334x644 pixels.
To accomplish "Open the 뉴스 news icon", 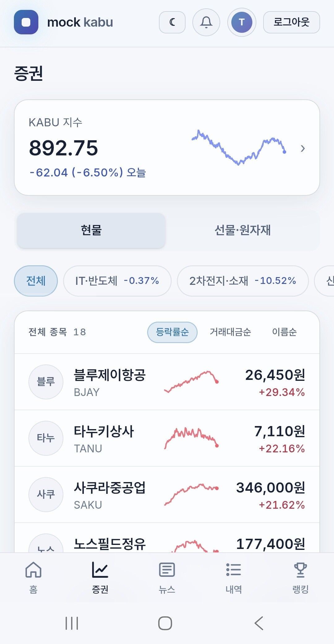I will [x=167, y=570].
